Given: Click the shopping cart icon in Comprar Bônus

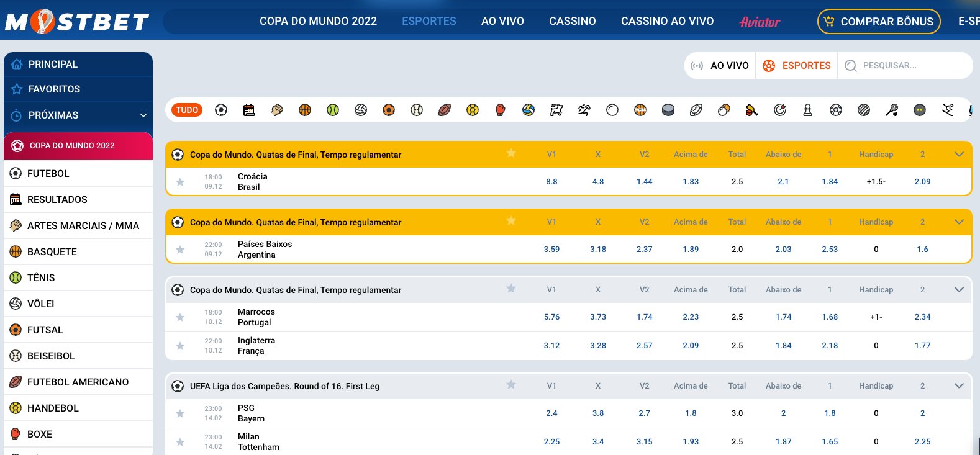Looking at the screenshot, I should click(x=829, y=21).
